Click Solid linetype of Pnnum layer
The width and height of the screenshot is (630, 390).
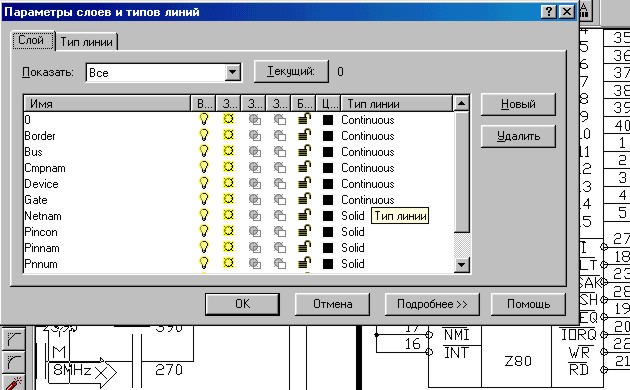[353, 264]
